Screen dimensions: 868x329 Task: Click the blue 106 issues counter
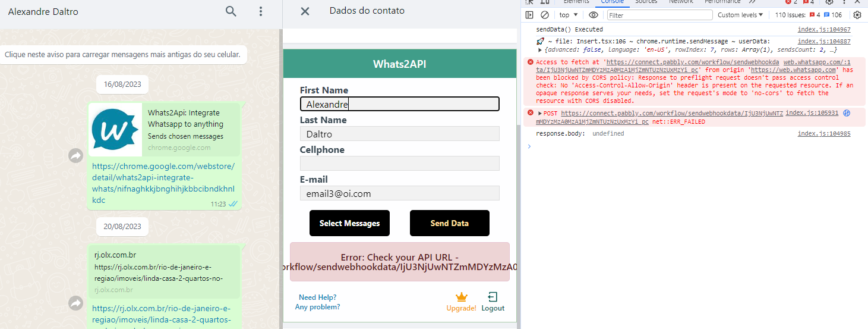click(x=833, y=15)
